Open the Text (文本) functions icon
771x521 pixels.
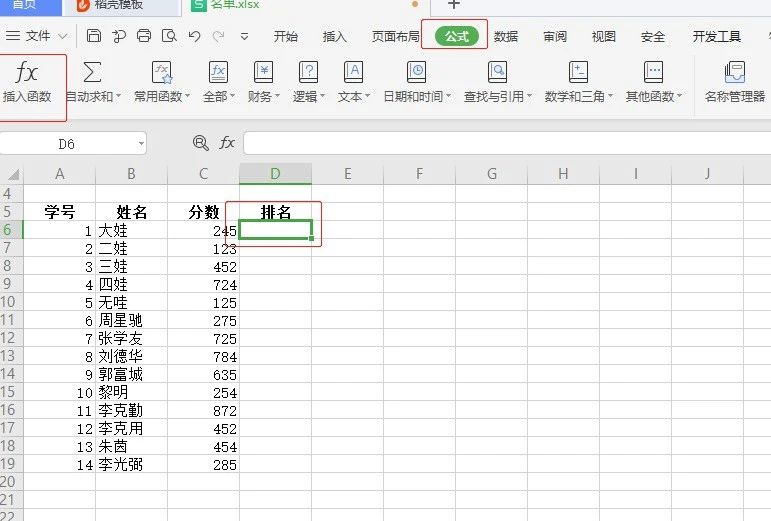point(353,72)
